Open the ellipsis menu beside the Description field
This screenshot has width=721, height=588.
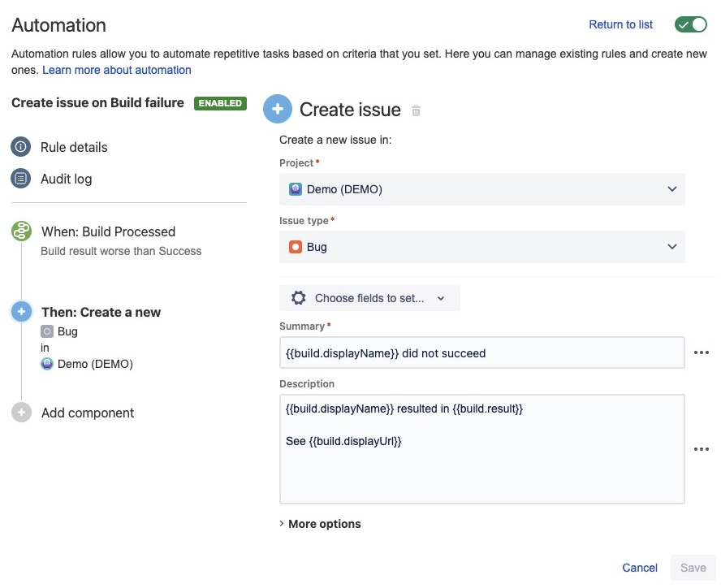click(x=702, y=447)
